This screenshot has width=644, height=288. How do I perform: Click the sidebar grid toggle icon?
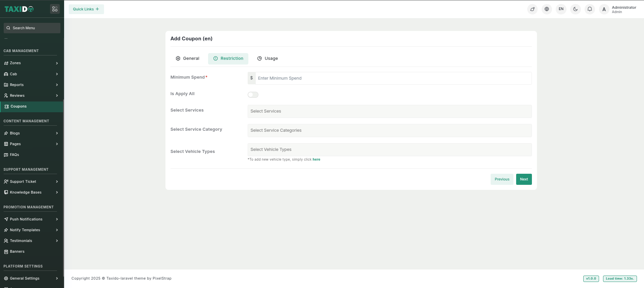coord(55,9)
